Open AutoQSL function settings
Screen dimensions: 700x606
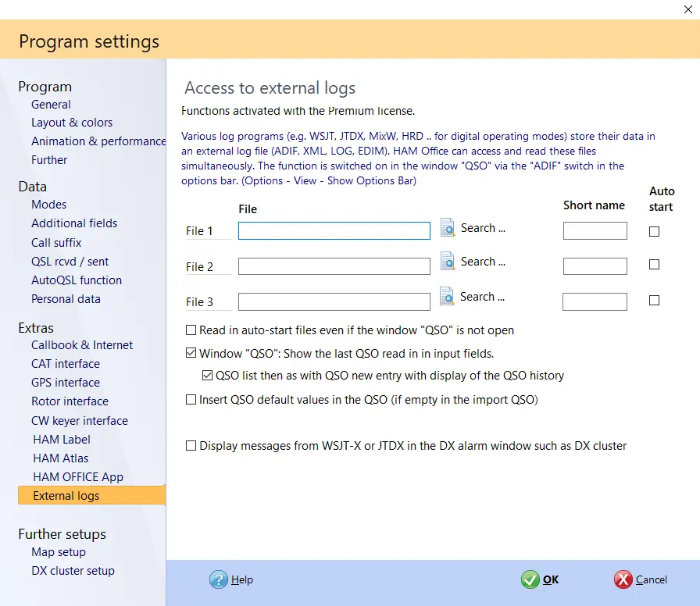pyautogui.click(x=77, y=280)
